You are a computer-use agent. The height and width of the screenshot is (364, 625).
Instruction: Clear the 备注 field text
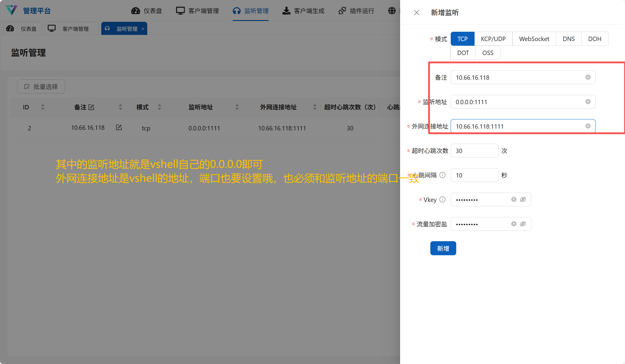click(588, 77)
